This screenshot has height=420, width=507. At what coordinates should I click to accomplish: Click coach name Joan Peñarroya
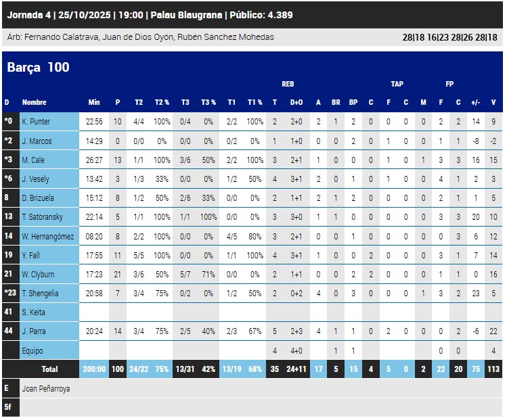click(45, 389)
